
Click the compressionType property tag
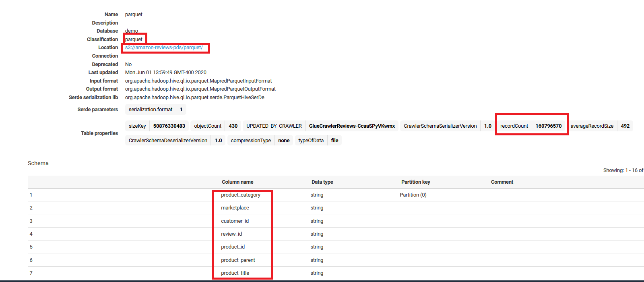251,141
